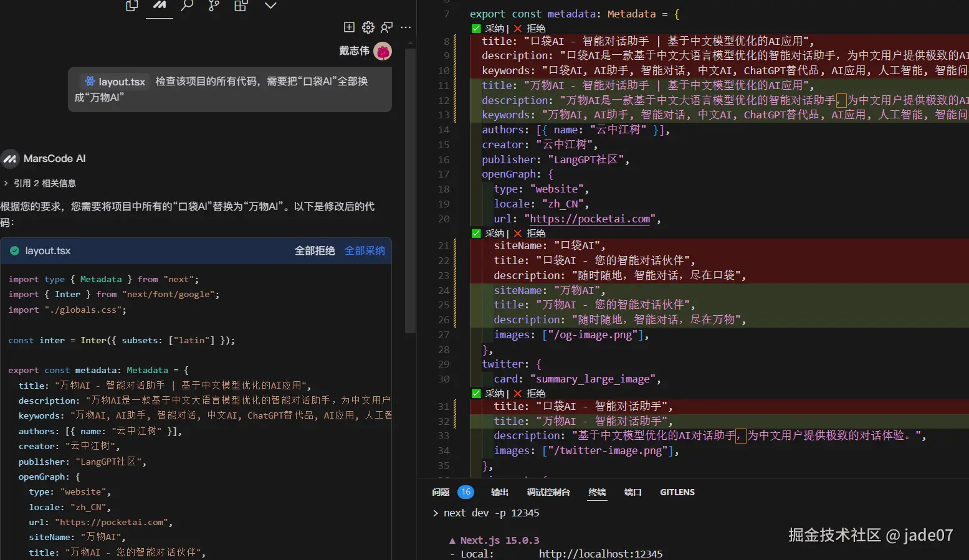Select the file explorer copy icon
969x560 pixels.
coord(131,5)
